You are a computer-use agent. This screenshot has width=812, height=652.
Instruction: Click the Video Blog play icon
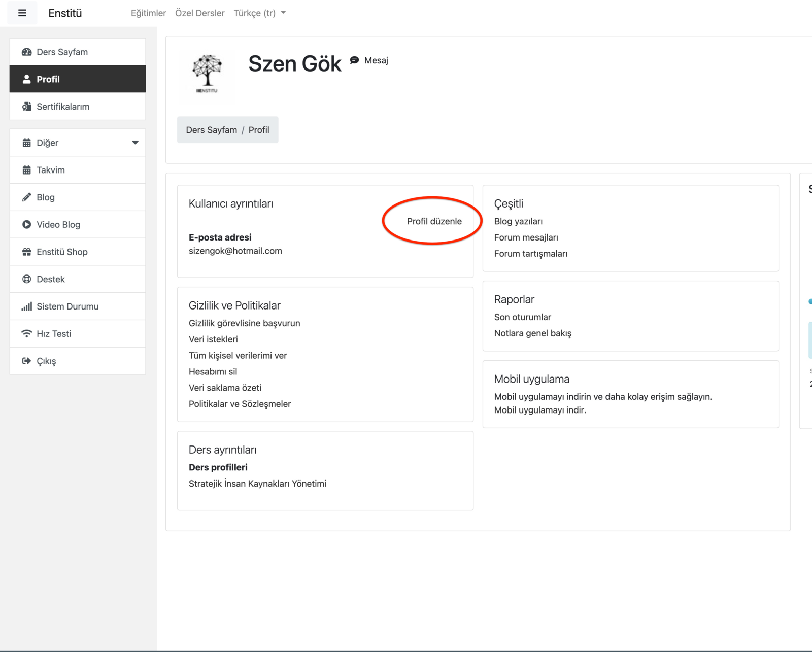pos(26,225)
